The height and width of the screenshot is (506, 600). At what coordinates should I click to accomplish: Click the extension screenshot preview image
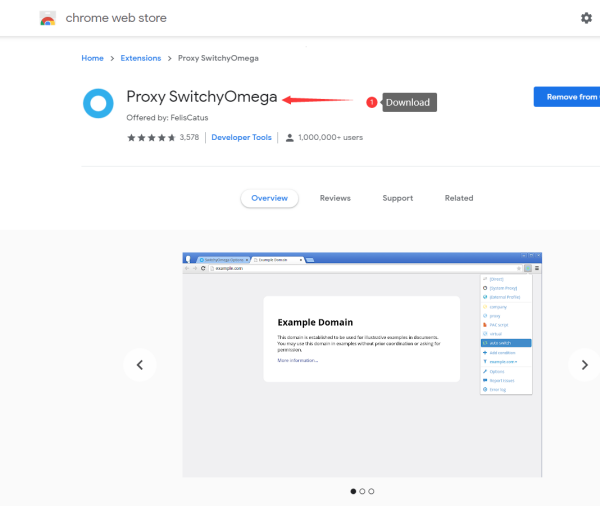362,365
